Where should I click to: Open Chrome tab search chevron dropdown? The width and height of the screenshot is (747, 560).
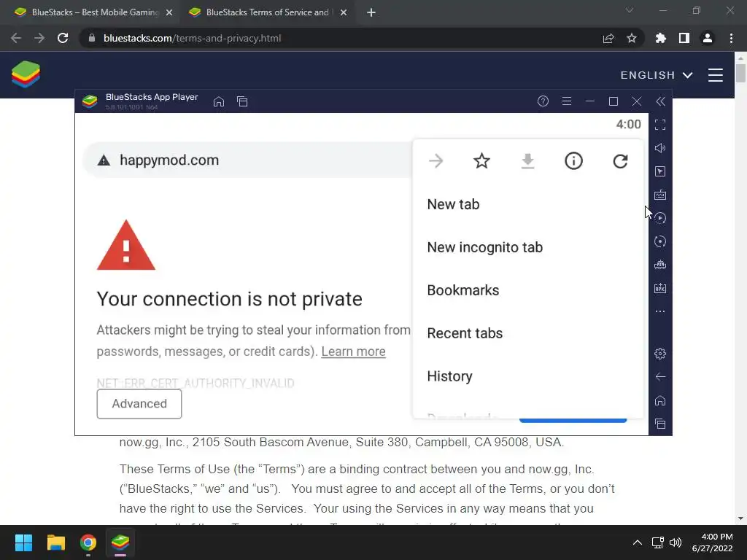[x=630, y=10]
